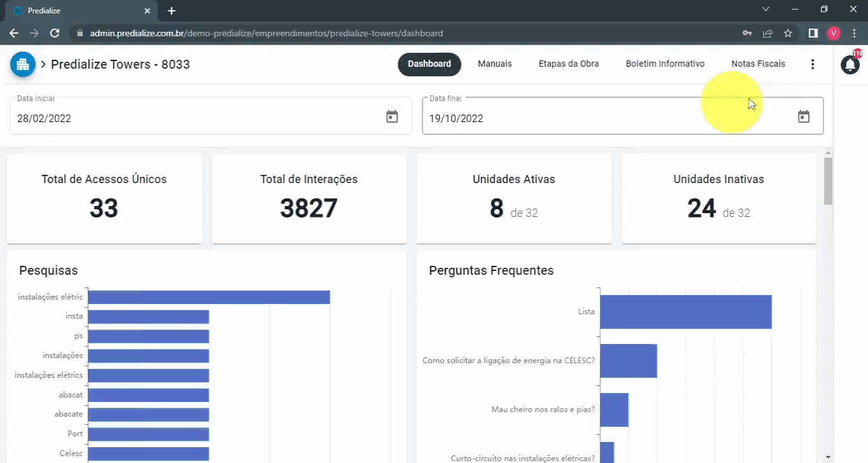Click the browser back arrow
The width and height of the screenshot is (868, 463).
click(x=14, y=33)
